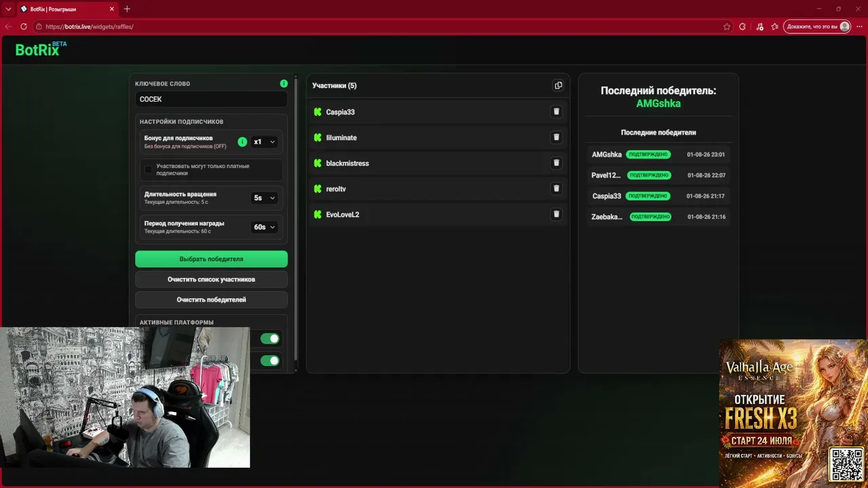Open browser settings and more menu
Image resolution: width=868 pixels, height=488 pixels.
pos(859,26)
